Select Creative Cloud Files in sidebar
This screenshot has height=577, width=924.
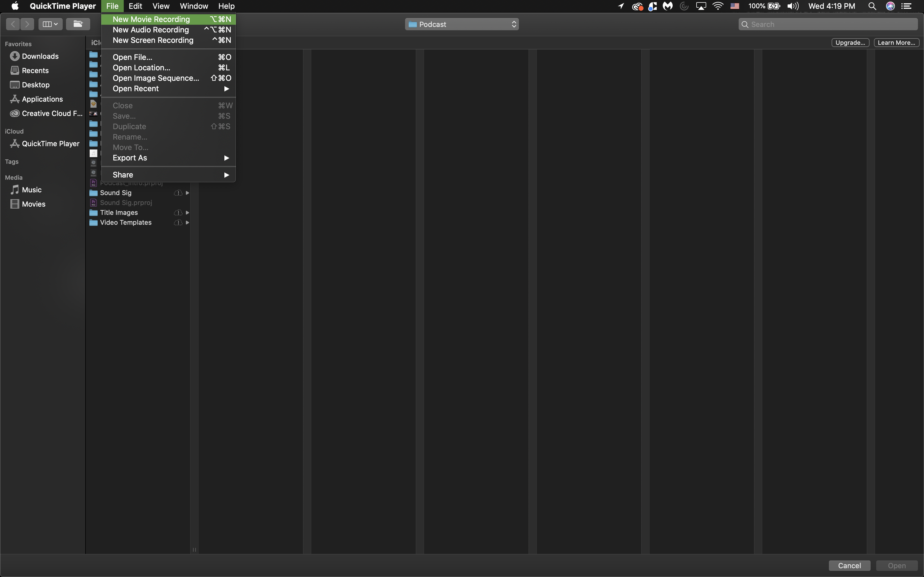[51, 113]
